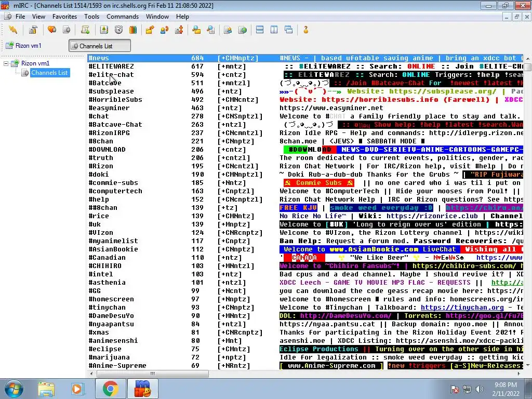Open Received Files magnifier folder icon
This screenshot has height=399, width=532.
point(196,30)
